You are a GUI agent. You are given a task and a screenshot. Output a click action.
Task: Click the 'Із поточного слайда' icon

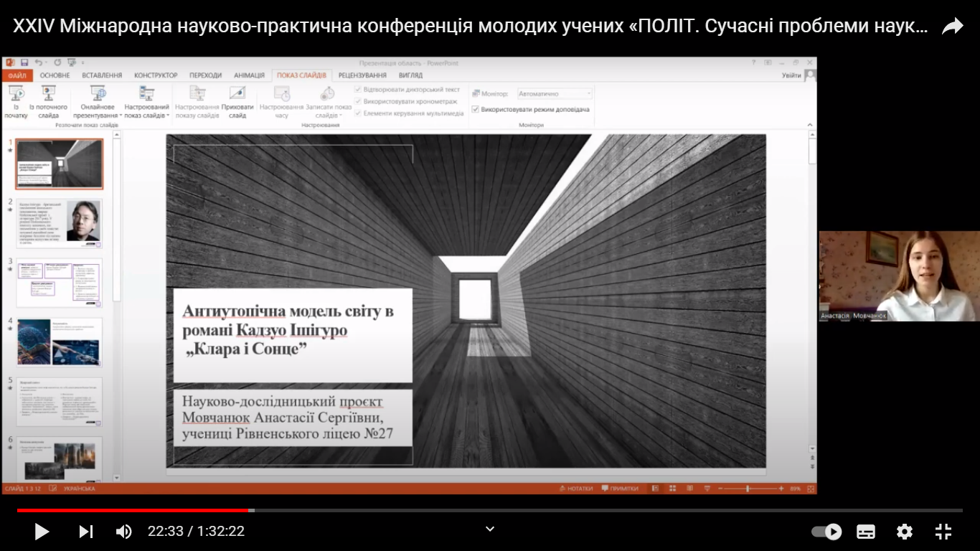click(x=48, y=94)
